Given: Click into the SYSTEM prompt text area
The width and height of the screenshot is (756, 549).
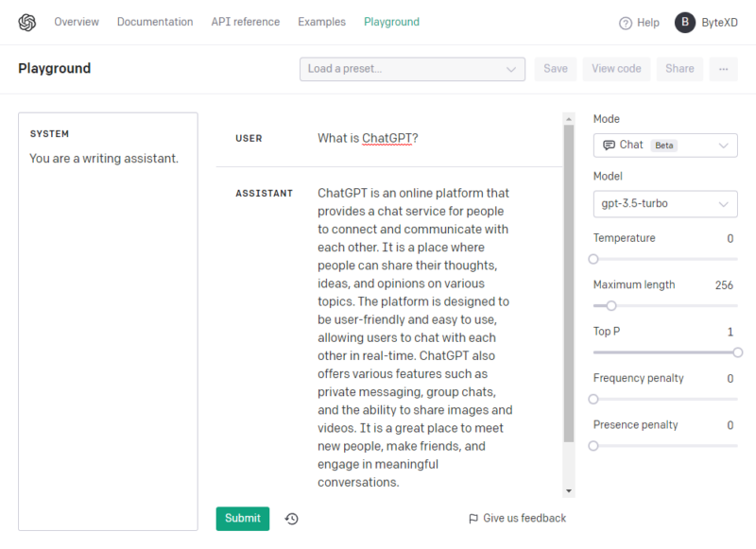Looking at the screenshot, I should point(108,322).
